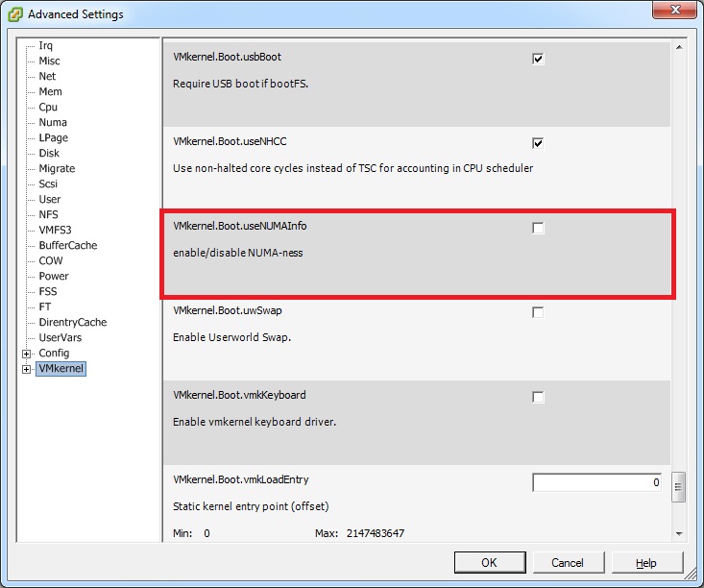The width and height of the screenshot is (704, 588).
Task: Click the 'Use non-halted core cycles' description
Action: pos(352,168)
